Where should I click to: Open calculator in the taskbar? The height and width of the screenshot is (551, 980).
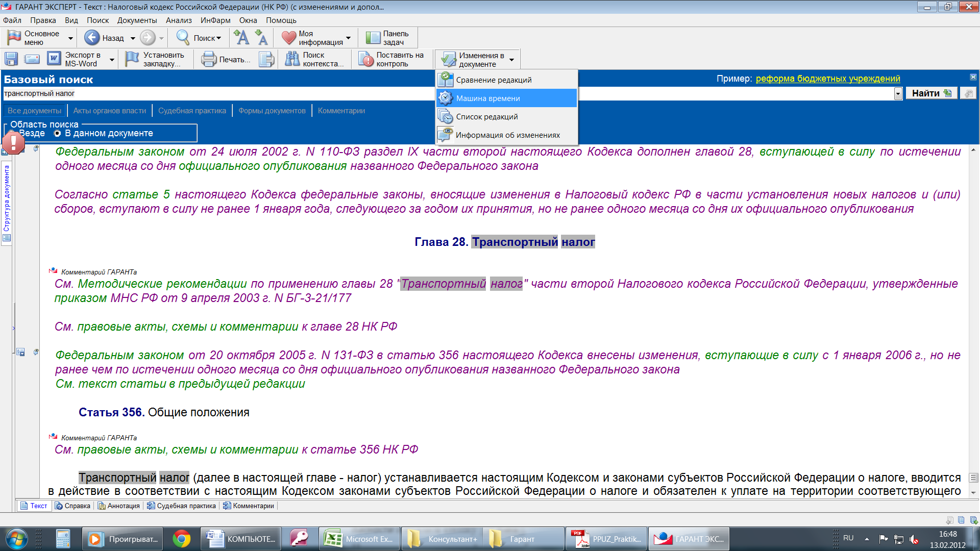click(63, 539)
